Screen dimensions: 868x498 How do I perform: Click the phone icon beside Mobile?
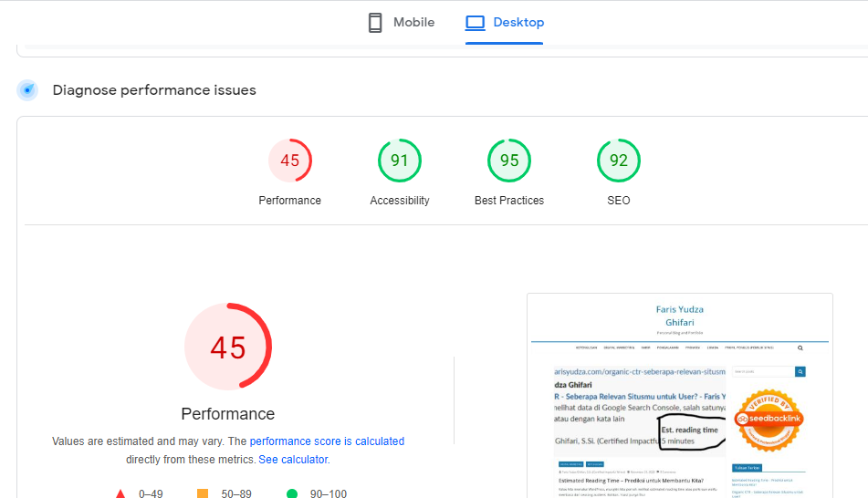point(375,23)
